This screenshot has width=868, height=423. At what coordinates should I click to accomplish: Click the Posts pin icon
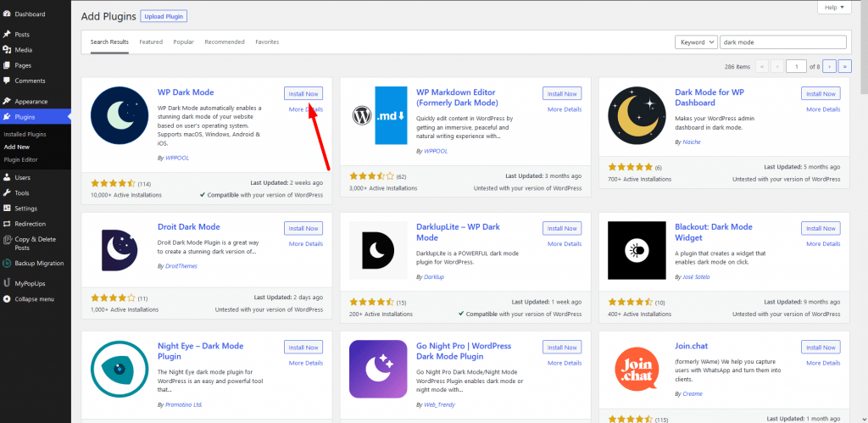(7, 34)
